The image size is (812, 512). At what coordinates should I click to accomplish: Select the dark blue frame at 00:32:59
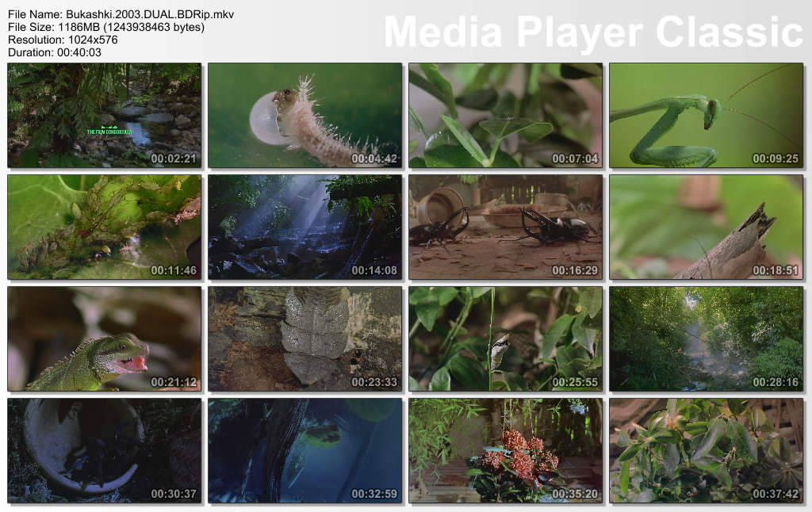tap(304, 451)
